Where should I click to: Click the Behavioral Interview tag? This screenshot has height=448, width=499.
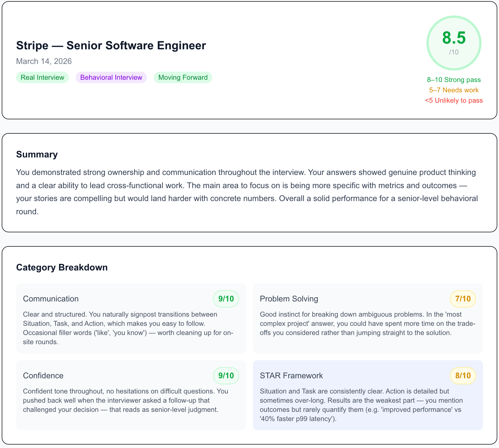coord(111,77)
